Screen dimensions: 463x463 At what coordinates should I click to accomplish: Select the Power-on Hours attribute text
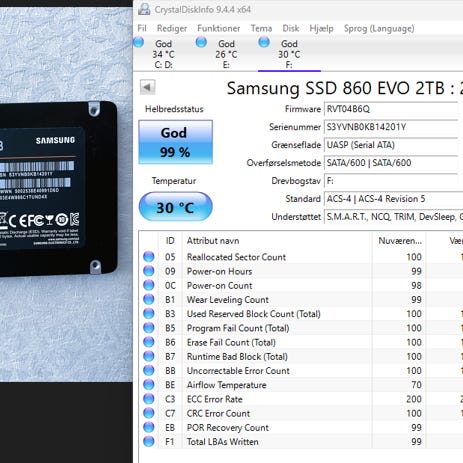tap(219, 271)
